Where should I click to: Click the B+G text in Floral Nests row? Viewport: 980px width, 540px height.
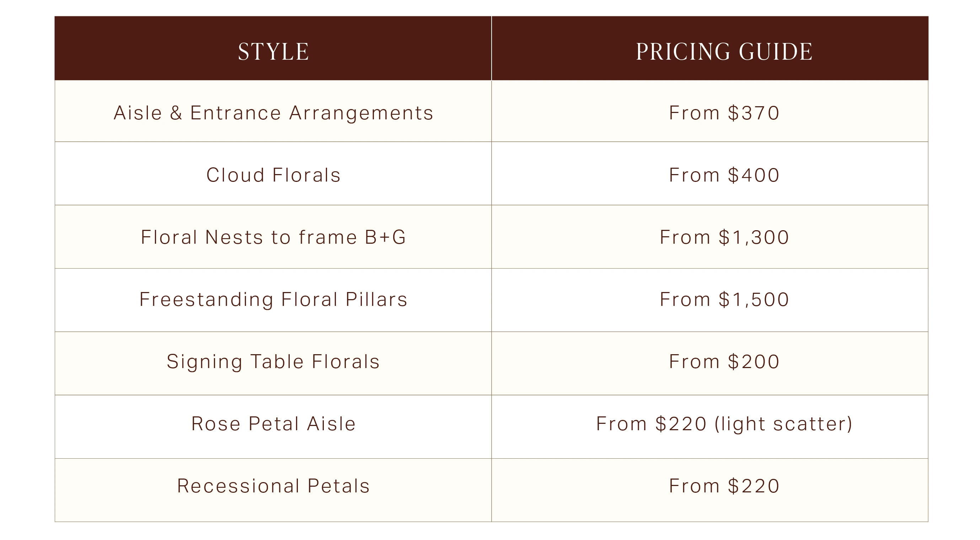click(x=385, y=237)
